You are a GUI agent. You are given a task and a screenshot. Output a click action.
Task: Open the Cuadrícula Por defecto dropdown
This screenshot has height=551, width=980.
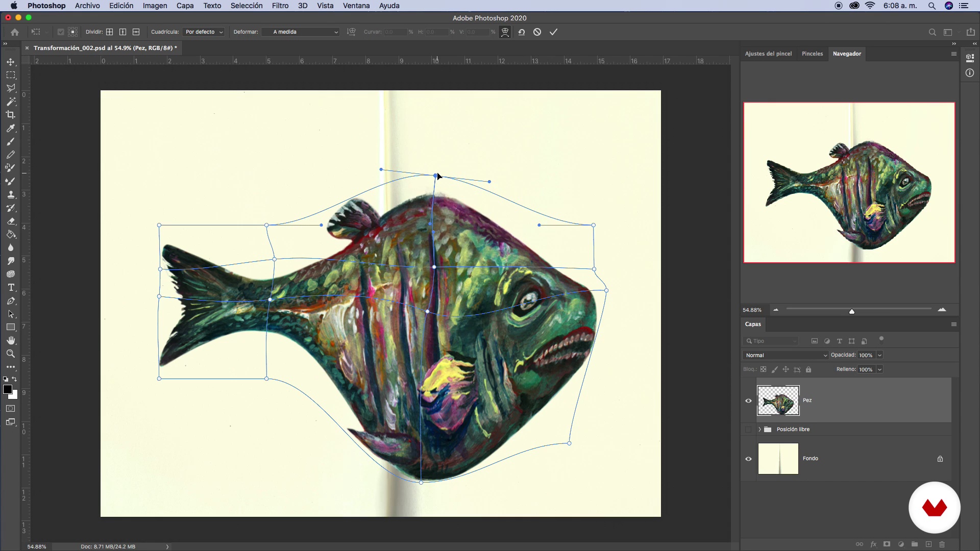coord(204,32)
